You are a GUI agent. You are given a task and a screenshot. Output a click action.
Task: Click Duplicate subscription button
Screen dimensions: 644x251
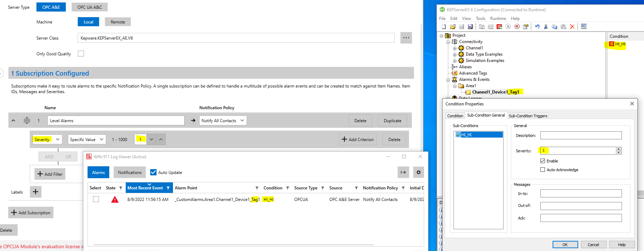click(393, 120)
